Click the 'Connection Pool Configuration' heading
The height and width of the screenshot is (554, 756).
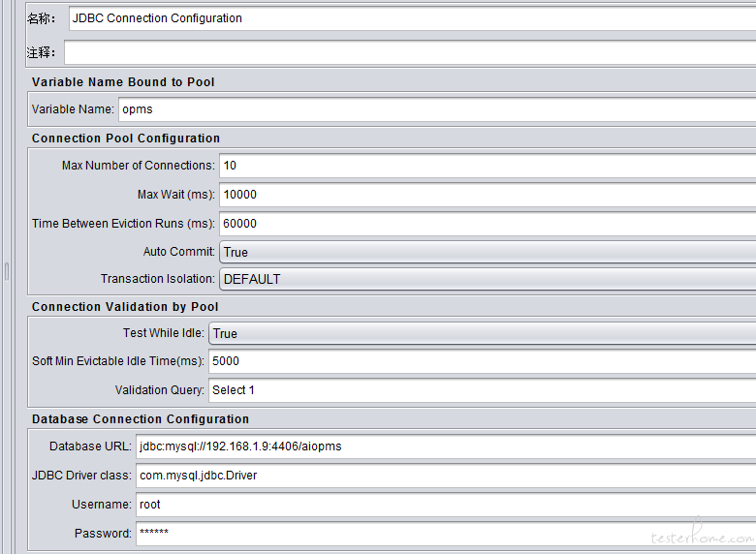tap(126, 138)
